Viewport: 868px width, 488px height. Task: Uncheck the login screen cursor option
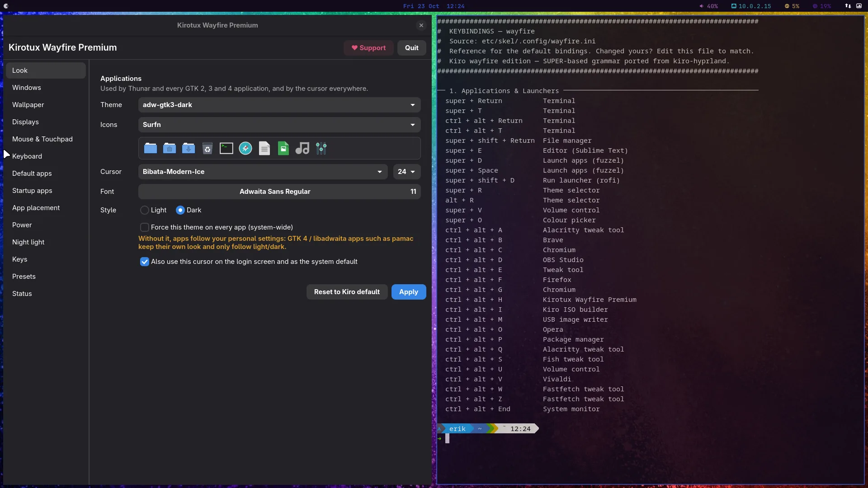[x=145, y=262]
